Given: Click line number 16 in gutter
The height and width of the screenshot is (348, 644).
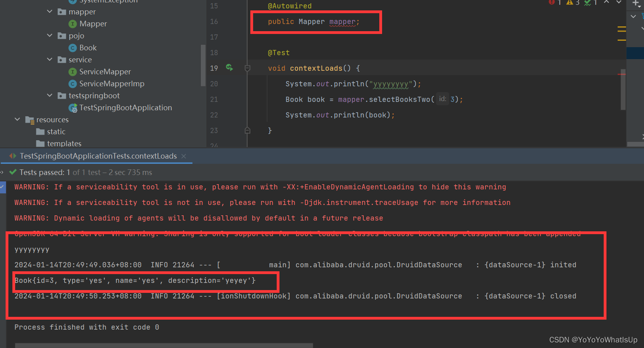Looking at the screenshot, I should [x=214, y=22].
